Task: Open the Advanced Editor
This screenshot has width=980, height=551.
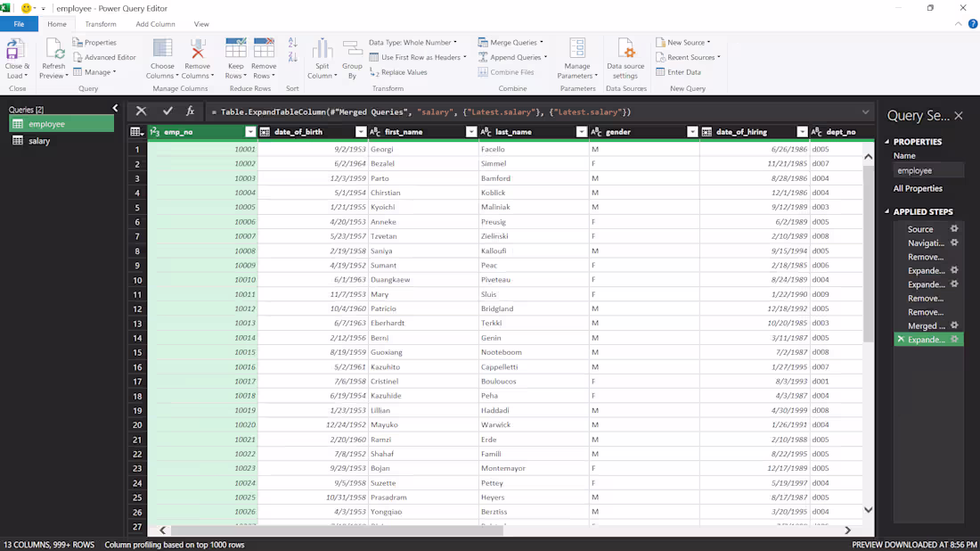Action: (104, 57)
